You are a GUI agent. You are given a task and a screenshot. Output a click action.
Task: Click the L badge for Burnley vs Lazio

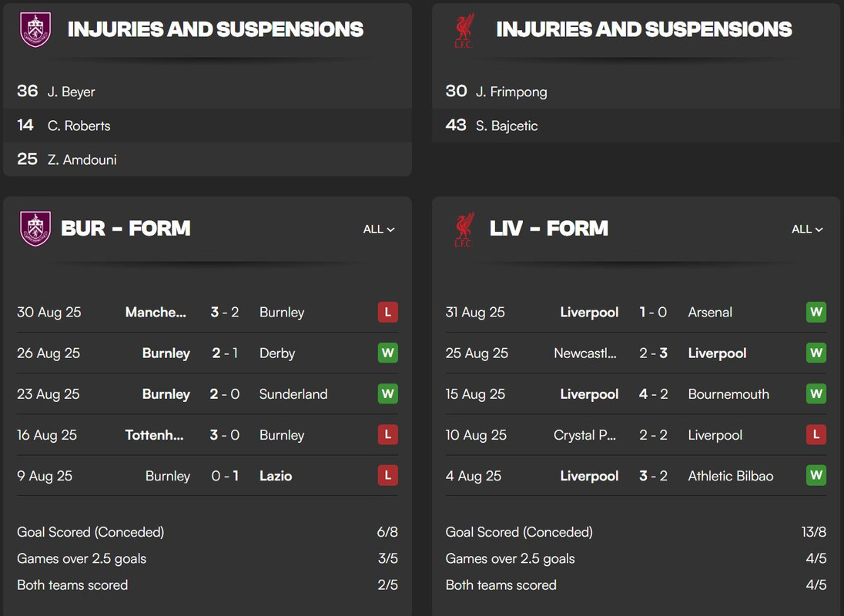click(x=387, y=476)
